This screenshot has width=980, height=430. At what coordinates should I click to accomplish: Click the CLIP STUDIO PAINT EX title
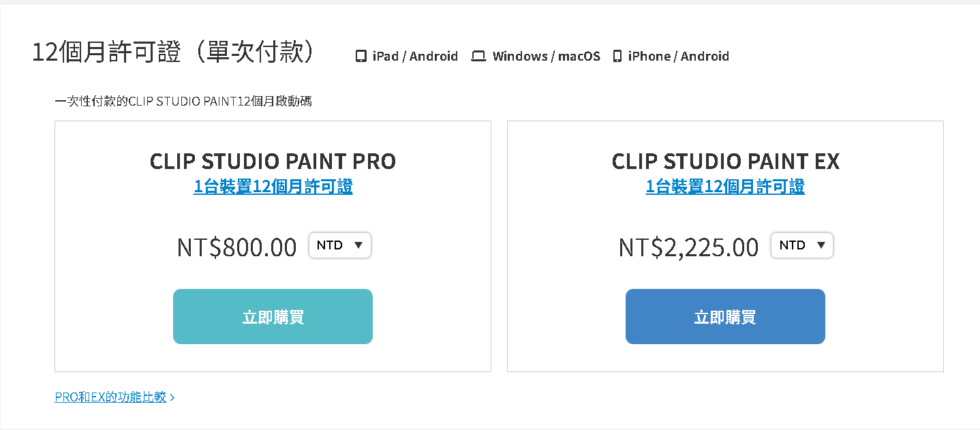tap(726, 162)
